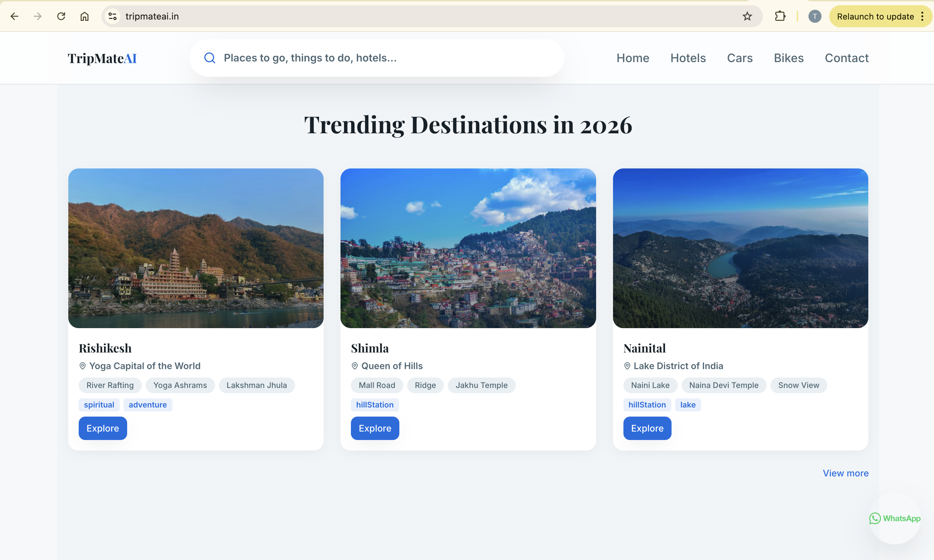
Task: Click the browser home icon
Action: pos(84,16)
